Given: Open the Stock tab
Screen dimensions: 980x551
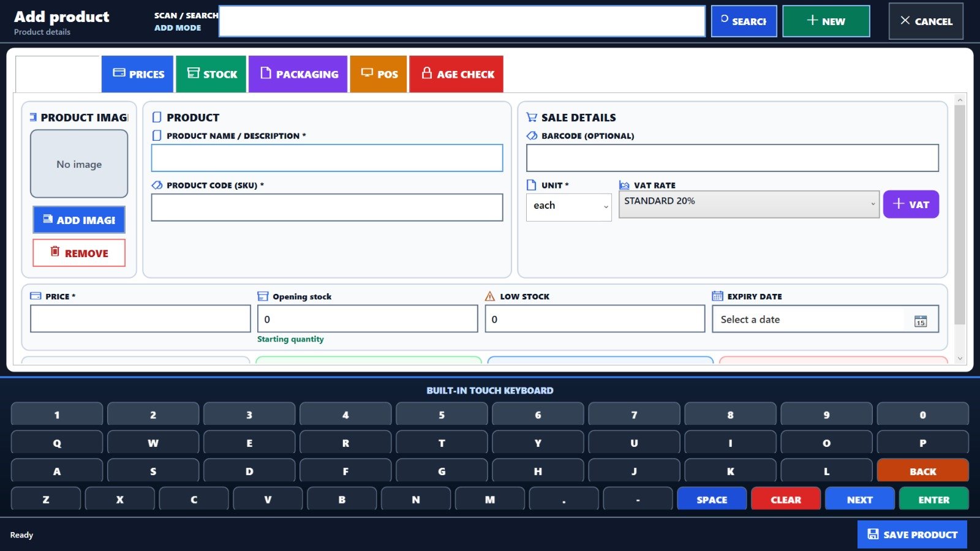Looking at the screenshot, I should pos(211,74).
